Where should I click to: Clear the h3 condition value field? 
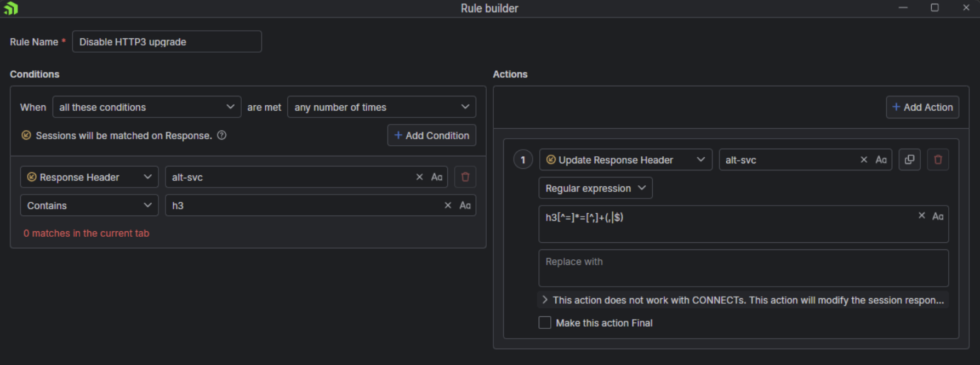(448, 206)
